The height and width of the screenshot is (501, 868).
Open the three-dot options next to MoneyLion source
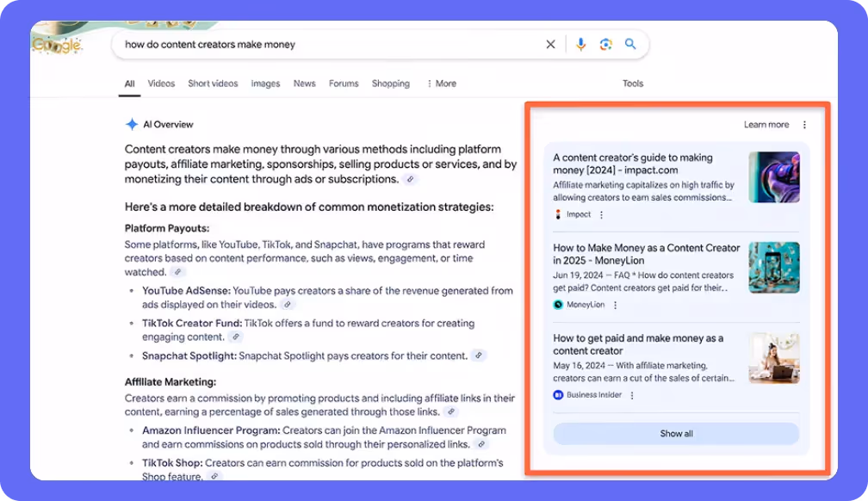point(615,305)
